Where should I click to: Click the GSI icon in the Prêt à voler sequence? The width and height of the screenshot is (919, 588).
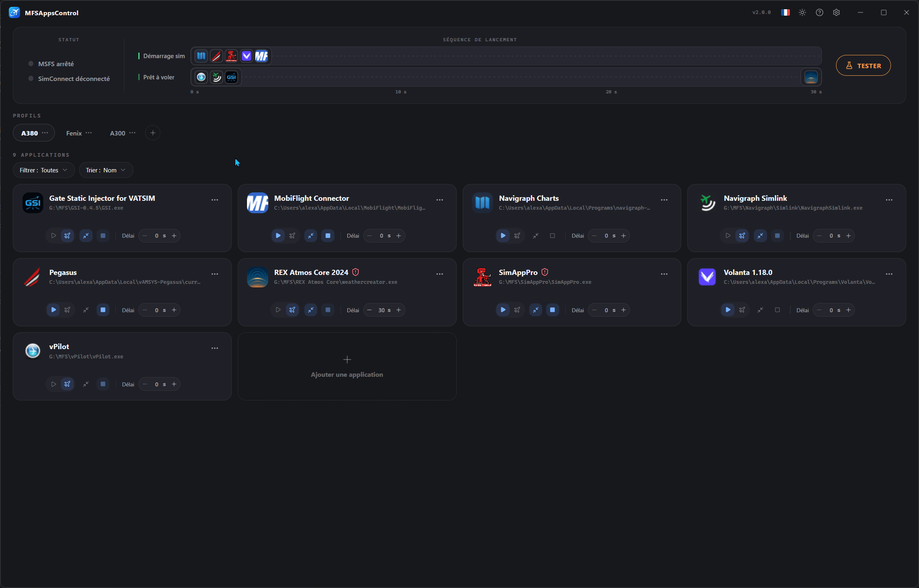[x=231, y=77]
